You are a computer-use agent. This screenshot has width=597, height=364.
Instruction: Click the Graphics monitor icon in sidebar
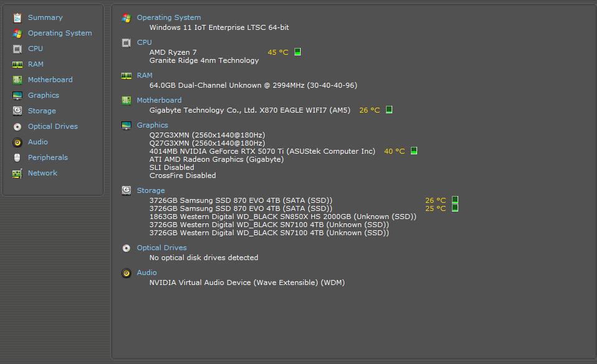click(17, 96)
